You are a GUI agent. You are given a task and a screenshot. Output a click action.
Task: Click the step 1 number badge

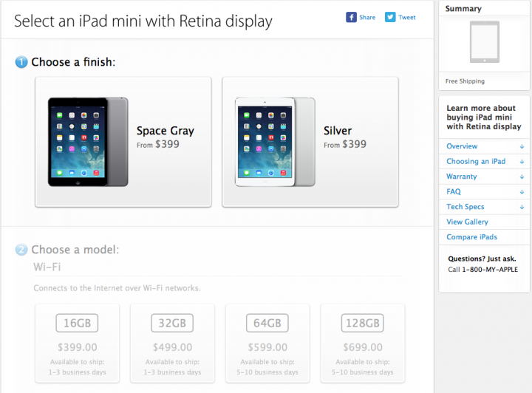pyautogui.click(x=21, y=63)
